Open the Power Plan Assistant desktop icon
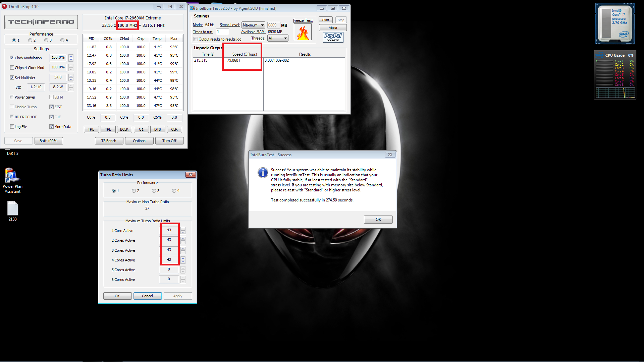 pos(12,180)
